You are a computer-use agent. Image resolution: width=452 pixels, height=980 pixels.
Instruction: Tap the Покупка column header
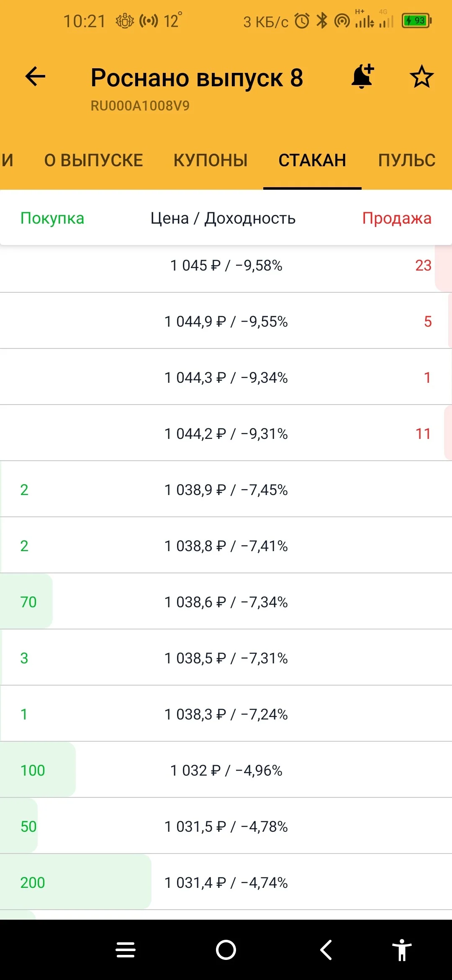click(x=52, y=218)
